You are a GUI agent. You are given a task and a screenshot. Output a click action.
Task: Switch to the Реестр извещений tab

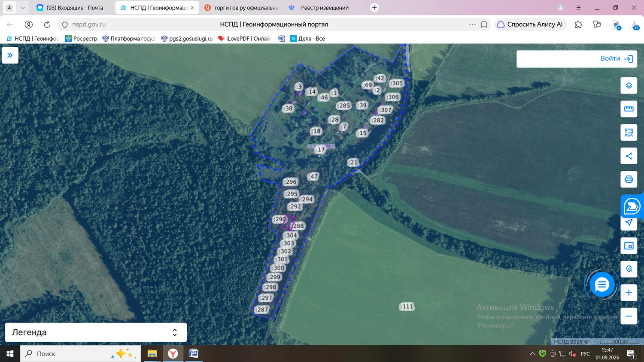[325, 8]
